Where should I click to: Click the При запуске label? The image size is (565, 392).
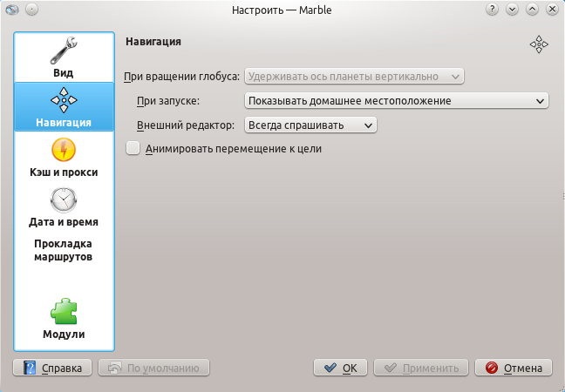pos(168,101)
